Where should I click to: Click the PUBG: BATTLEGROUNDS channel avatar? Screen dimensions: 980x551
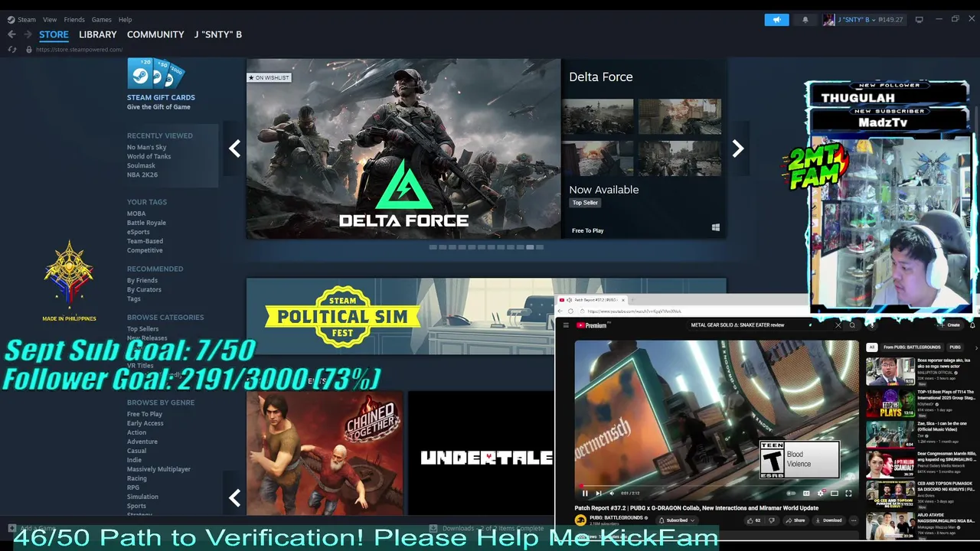(580, 520)
